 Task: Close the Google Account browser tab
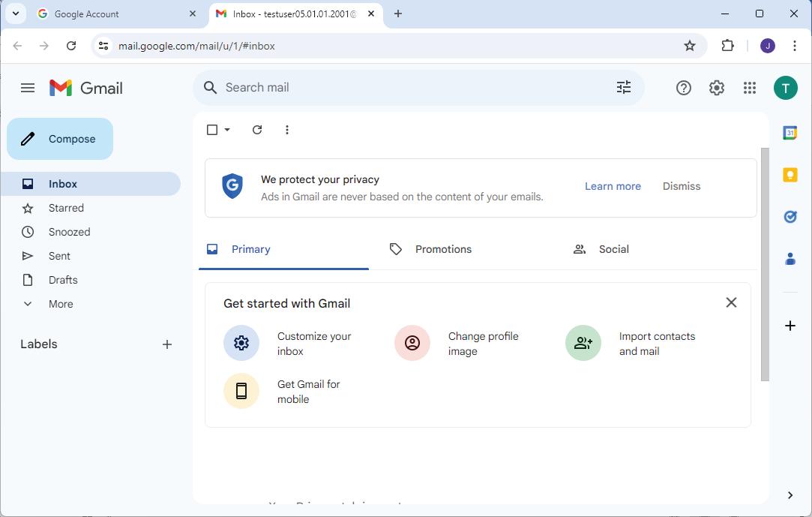[193, 14]
